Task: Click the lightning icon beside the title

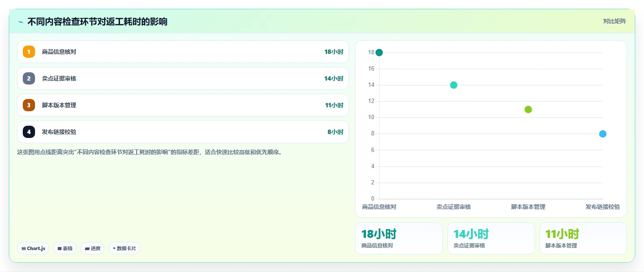Action: tap(21, 22)
